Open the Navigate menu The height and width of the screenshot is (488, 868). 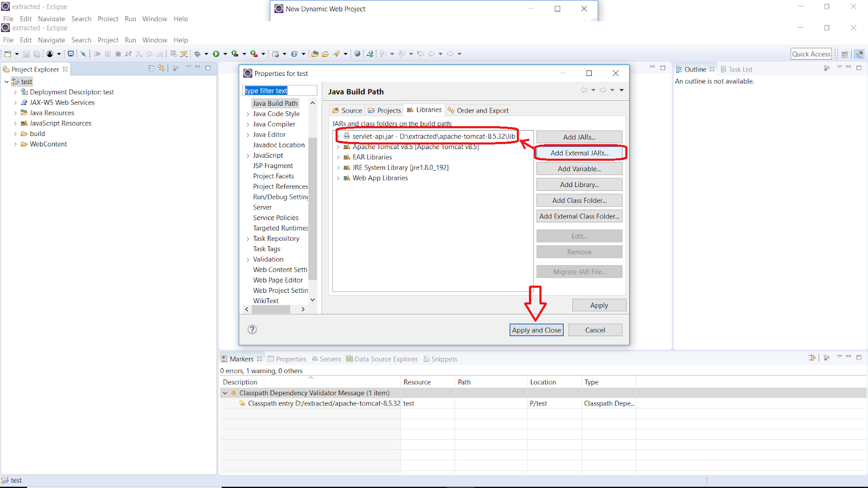tap(52, 40)
